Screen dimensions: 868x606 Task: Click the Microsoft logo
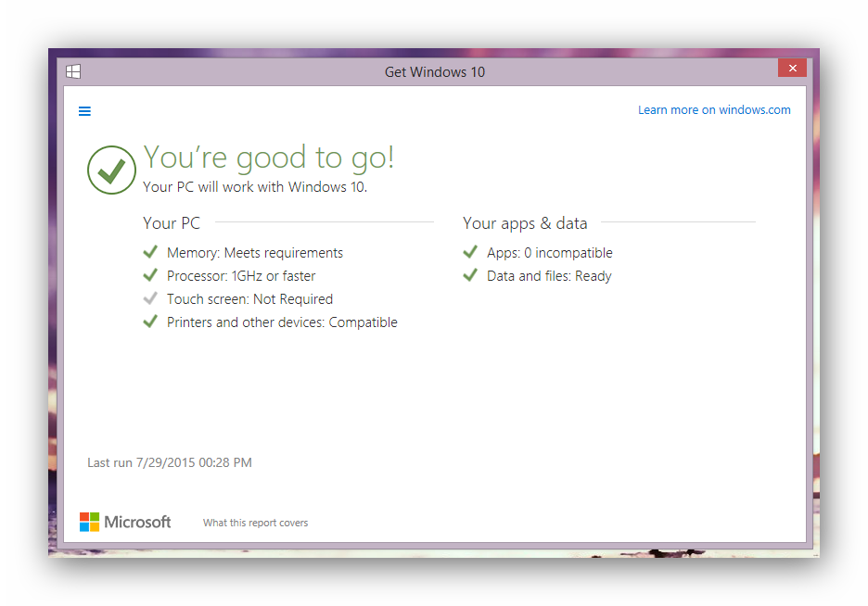tap(125, 522)
